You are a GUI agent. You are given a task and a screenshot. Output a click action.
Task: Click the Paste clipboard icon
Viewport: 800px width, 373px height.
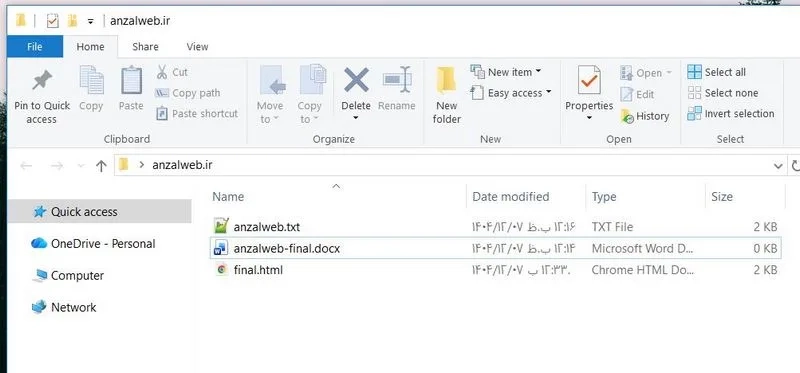(131, 81)
